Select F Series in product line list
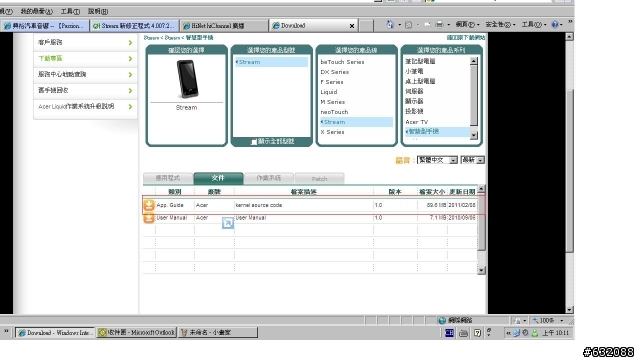The image size is (640, 360). [332, 82]
